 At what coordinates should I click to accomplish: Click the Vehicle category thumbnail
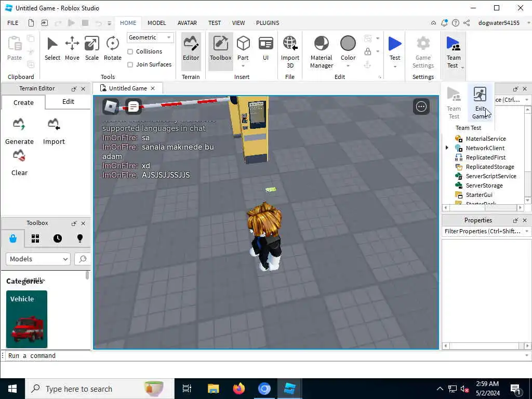[27, 319]
